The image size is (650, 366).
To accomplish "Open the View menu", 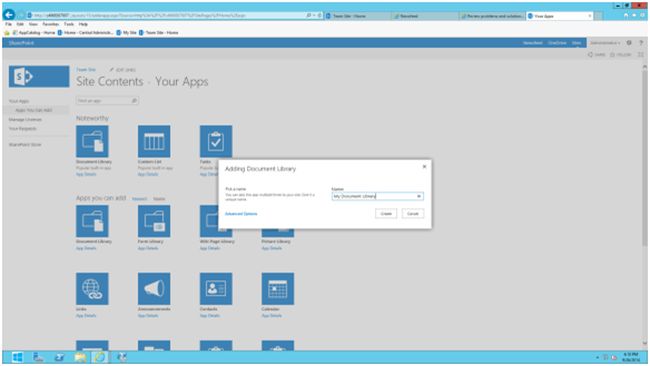I will tap(33, 24).
